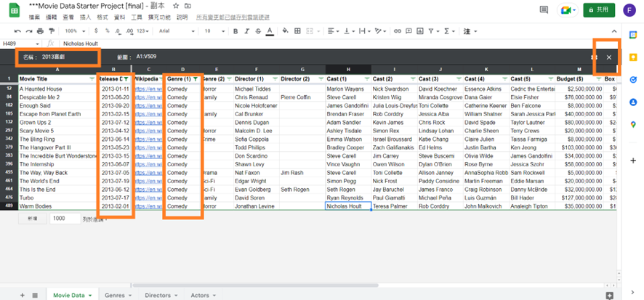This screenshot has width=644, height=300.
Task: Open Wikipedia link for A Haunted House
Action: [149, 89]
